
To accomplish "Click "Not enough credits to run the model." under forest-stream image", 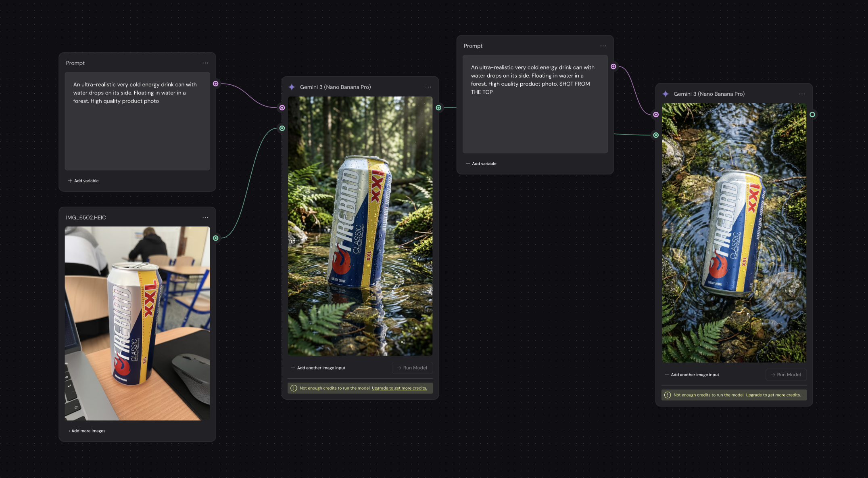I will (x=335, y=388).
